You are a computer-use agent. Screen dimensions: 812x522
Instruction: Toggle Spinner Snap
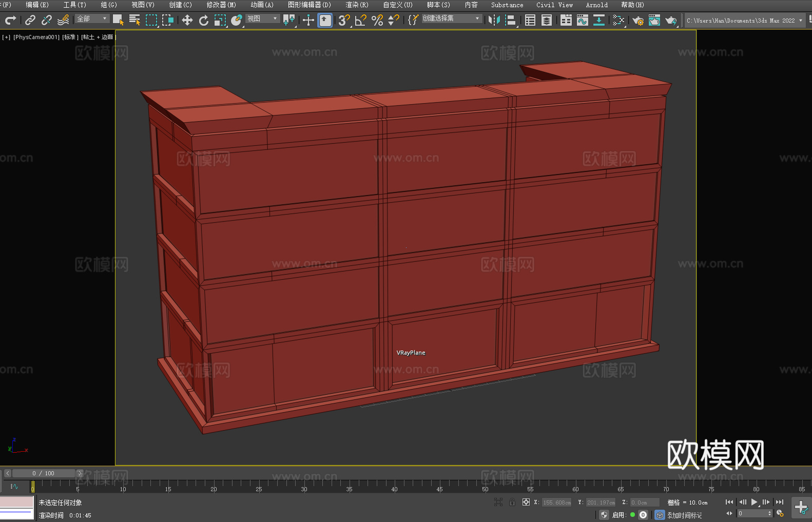coord(394,20)
